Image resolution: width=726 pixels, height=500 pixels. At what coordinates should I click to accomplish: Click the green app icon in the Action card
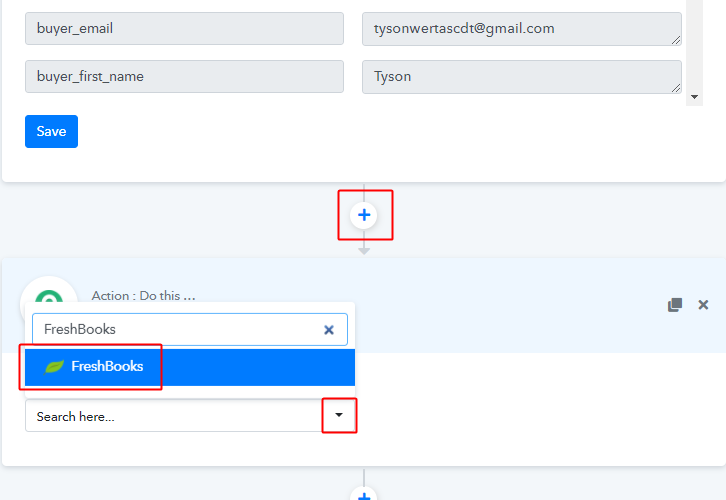click(x=49, y=296)
